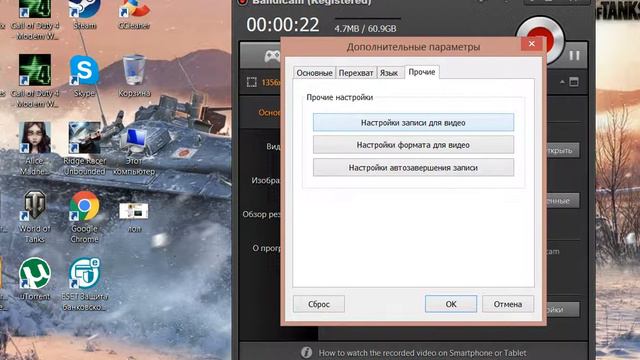The width and height of the screenshot is (640, 360).
Task: Switch to the Язык tab
Action: pyautogui.click(x=389, y=73)
